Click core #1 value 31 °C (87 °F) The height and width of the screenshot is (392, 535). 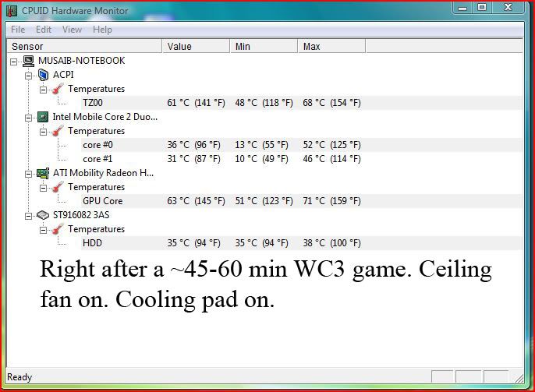pyautogui.click(x=193, y=159)
